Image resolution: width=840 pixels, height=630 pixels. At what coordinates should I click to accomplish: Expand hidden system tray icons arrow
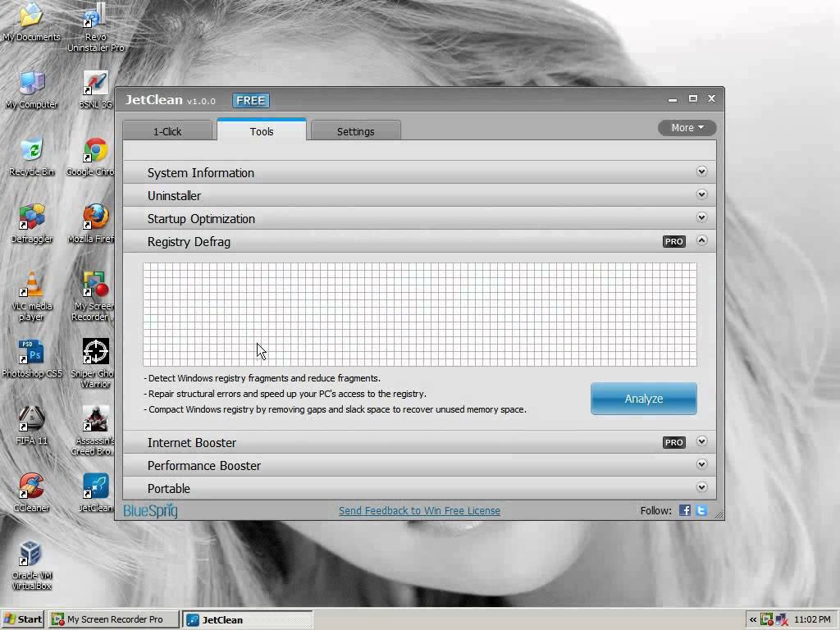pos(753,620)
